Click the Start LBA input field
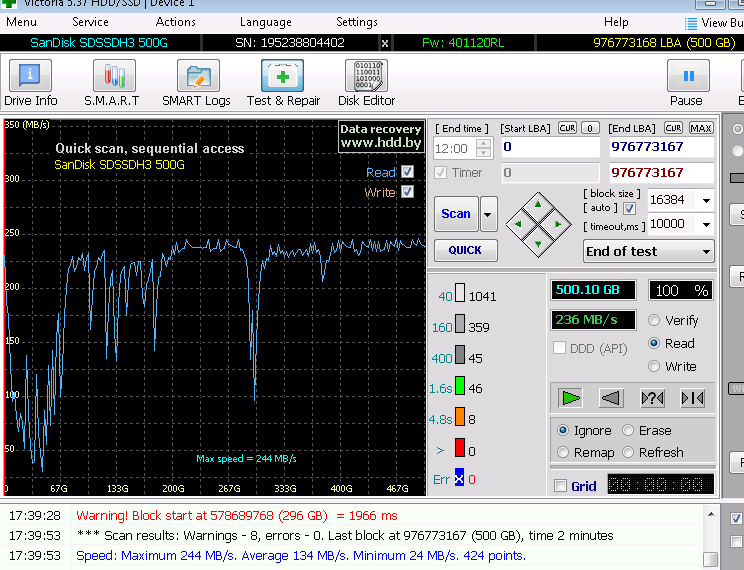Screen dimensions: 744x570 point(549,148)
